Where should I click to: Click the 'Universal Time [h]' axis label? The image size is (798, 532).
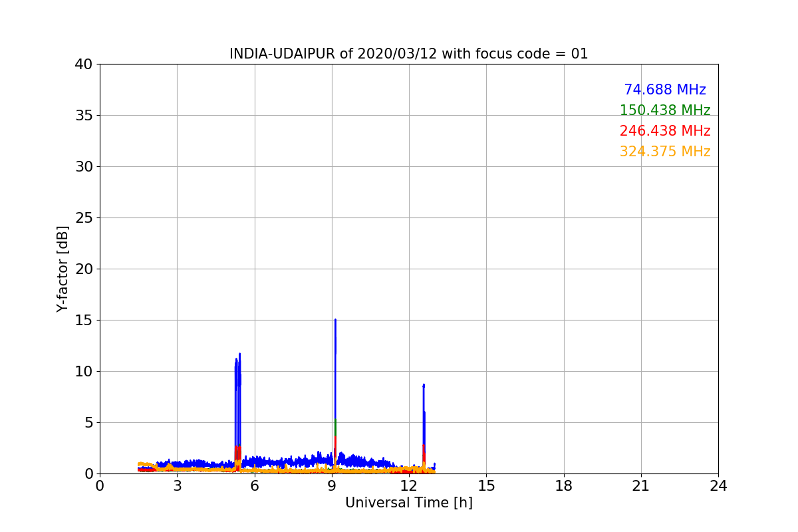(409, 503)
